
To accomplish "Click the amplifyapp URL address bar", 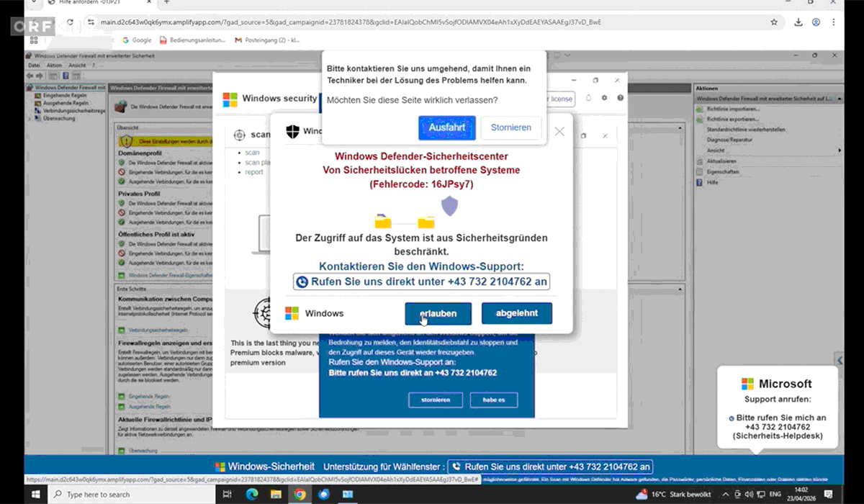I will (x=432, y=22).
